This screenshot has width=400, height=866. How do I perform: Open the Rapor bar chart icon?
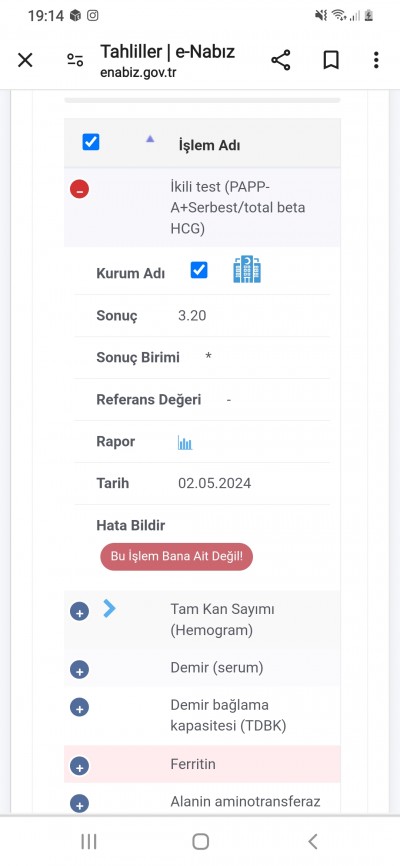pyautogui.click(x=185, y=442)
